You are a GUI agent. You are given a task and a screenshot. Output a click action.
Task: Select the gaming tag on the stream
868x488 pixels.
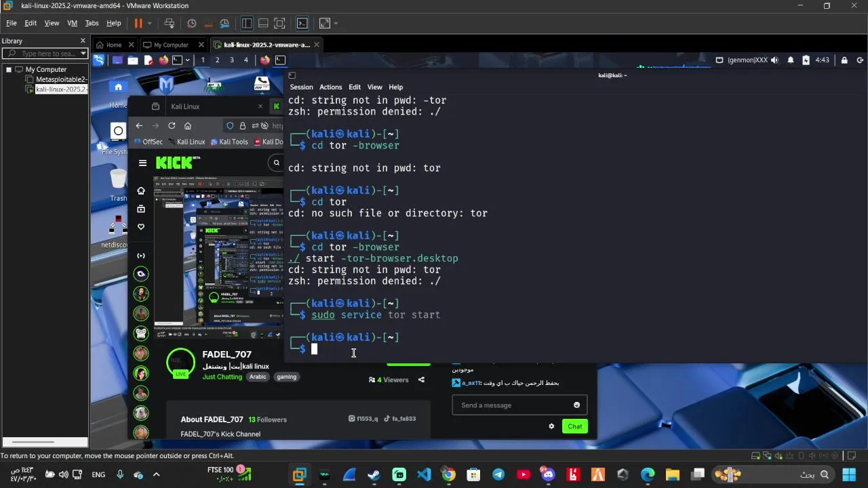pyautogui.click(x=286, y=377)
